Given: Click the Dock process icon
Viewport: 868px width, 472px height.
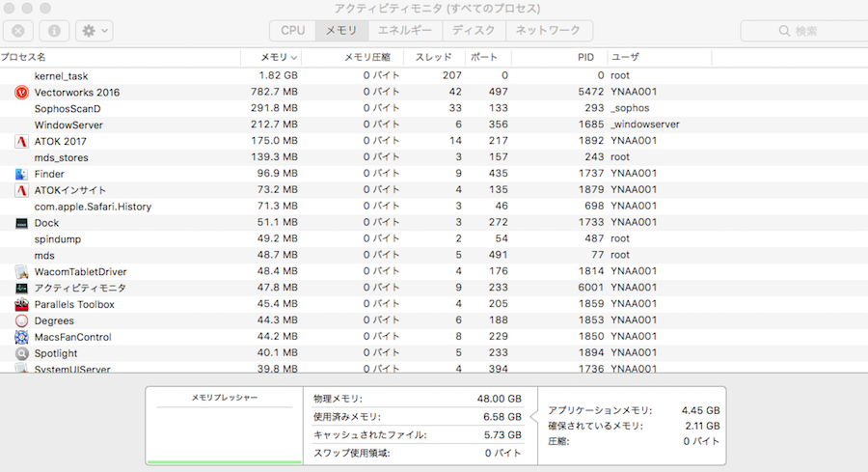Looking at the screenshot, I should [x=21, y=223].
